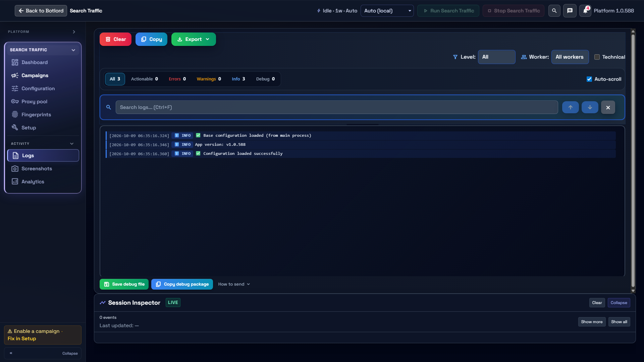Click the LIVE status badge
Image resolution: width=644 pixels, height=362 pixels.
tap(173, 302)
